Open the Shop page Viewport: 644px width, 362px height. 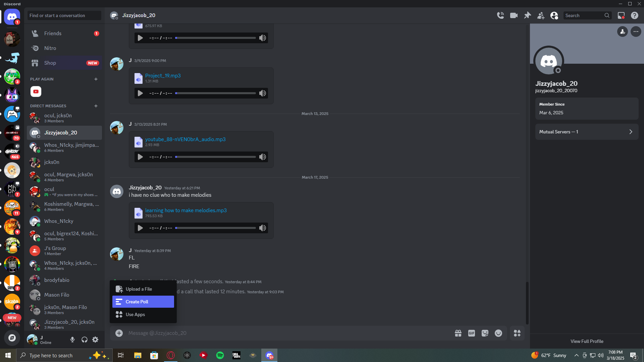(x=64, y=63)
